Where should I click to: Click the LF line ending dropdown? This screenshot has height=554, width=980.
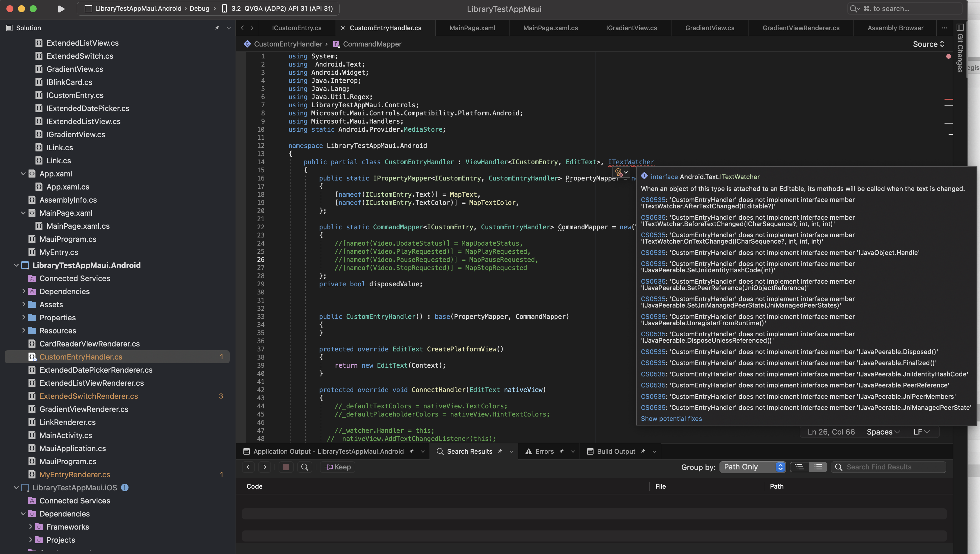click(922, 432)
